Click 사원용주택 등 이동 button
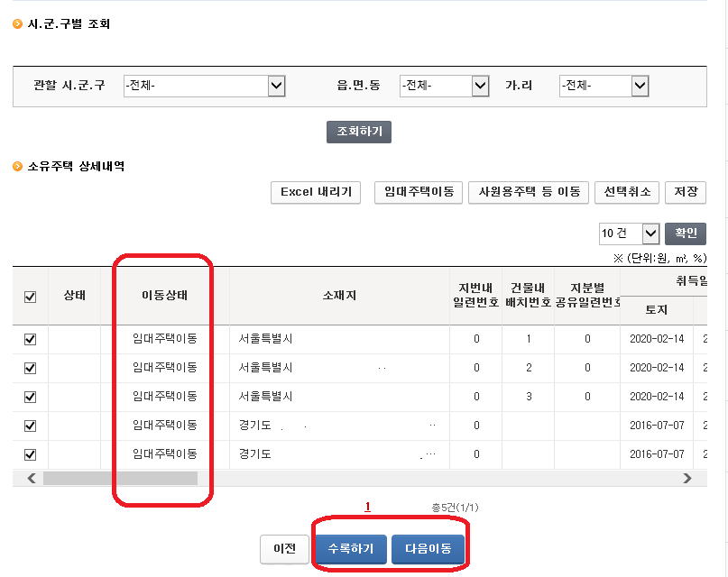This screenshot has height=577, width=728. (x=528, y=192)
